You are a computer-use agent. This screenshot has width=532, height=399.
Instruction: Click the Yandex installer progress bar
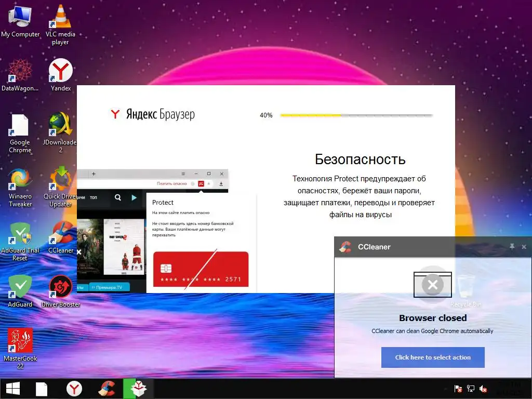point(356,115)
